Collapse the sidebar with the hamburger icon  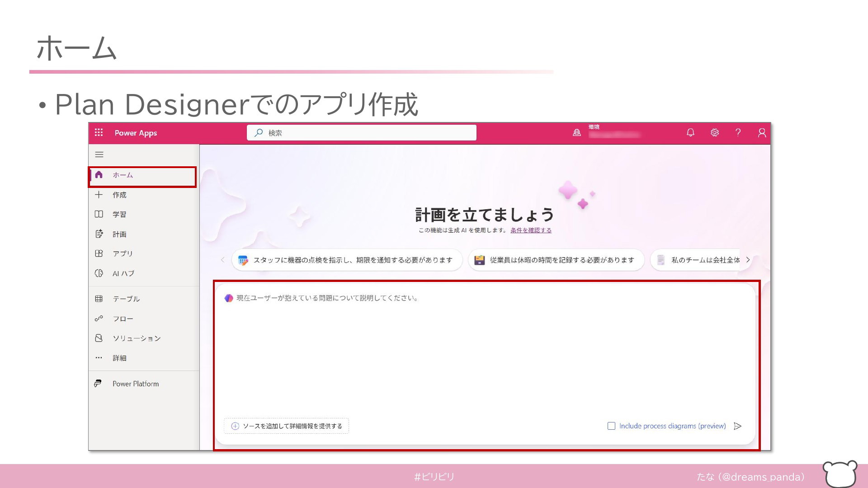[99, 155]
